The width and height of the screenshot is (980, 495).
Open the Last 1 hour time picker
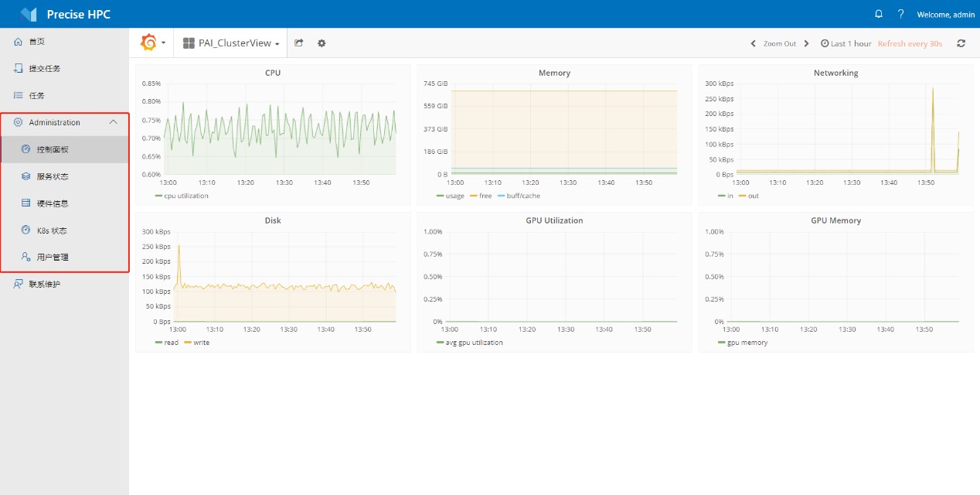(x=846, y=44)
